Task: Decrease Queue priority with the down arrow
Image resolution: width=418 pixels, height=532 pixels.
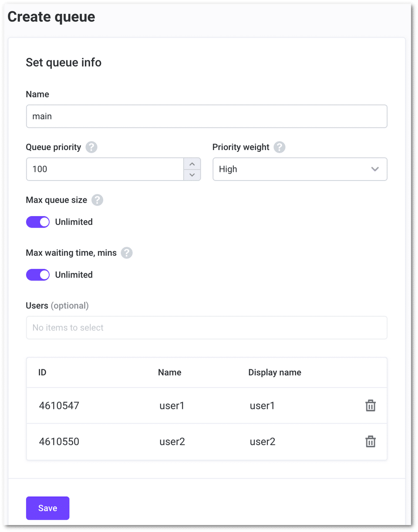Action: click(192, 175)
